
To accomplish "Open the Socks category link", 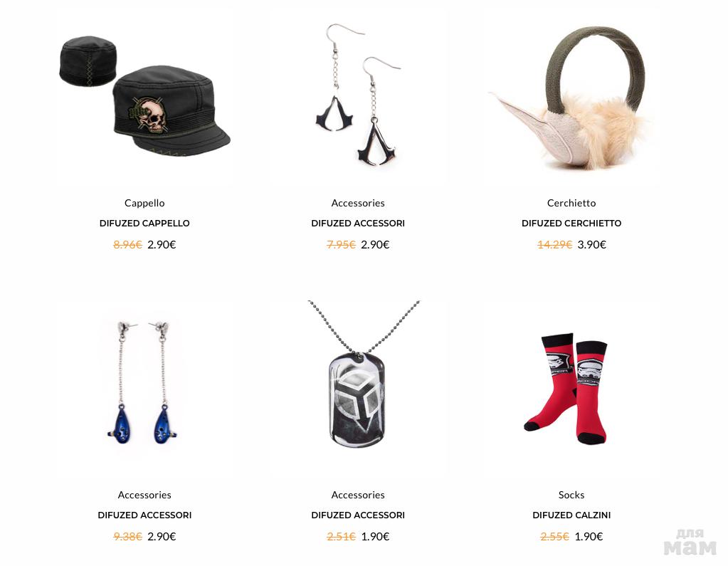I will coord(571,495).
